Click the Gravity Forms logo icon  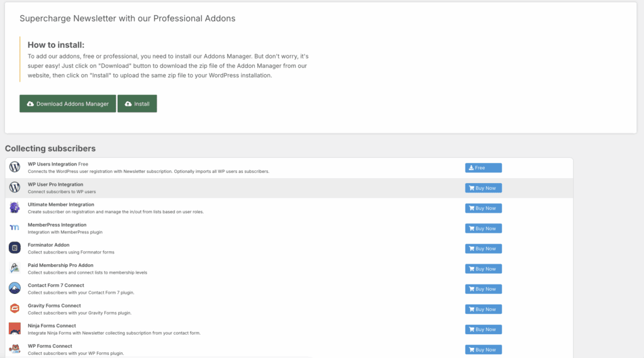point(15,308)
